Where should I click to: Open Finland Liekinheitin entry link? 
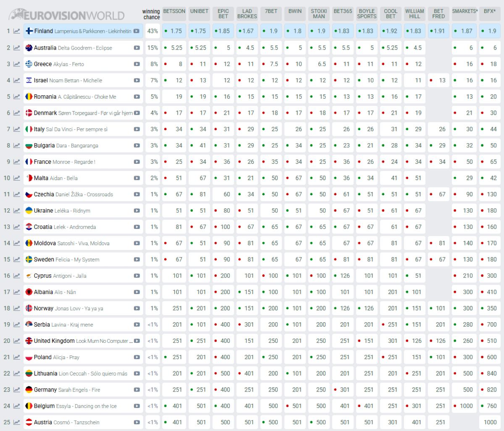(x=83, y=31)
